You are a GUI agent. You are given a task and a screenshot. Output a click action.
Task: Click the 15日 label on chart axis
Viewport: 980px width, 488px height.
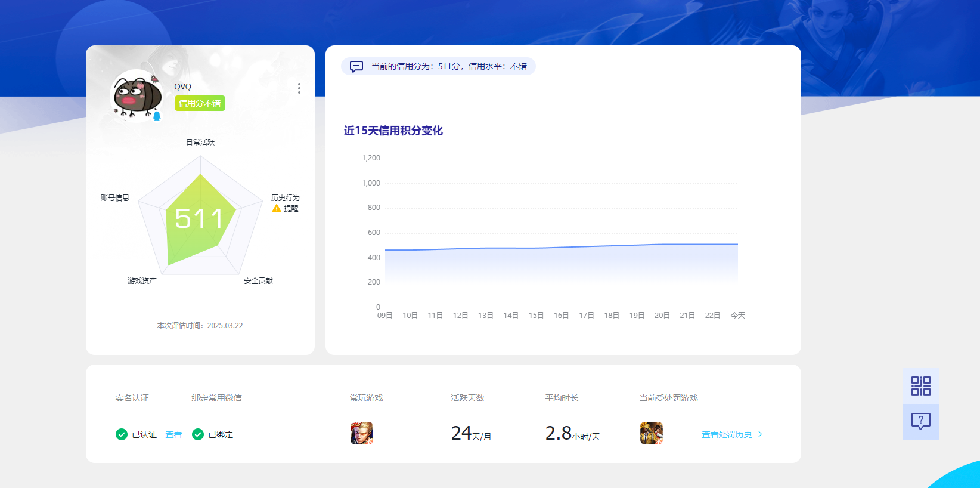pos(536,316)
